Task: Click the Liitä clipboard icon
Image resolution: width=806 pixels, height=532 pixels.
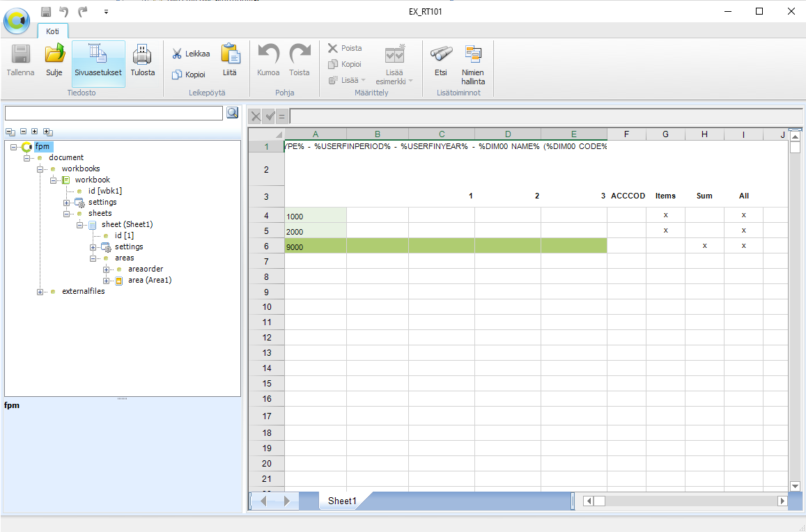Action: [230, 54]
